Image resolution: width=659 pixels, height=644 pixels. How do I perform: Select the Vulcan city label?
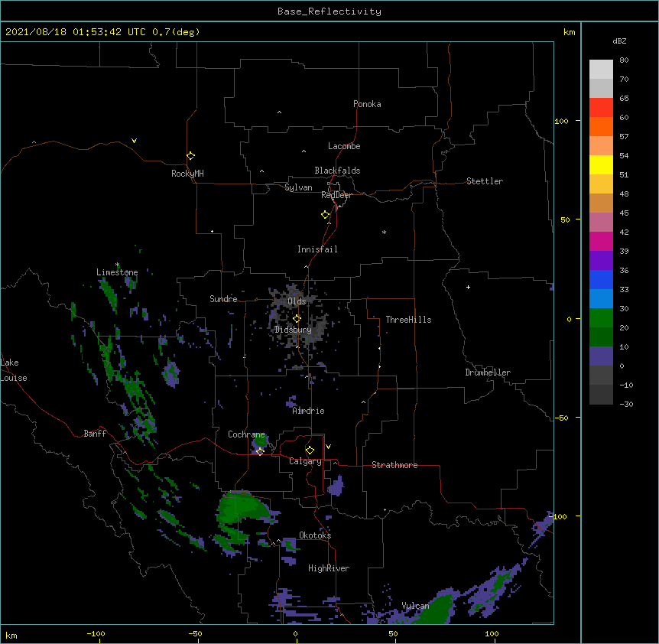[415, 606]
